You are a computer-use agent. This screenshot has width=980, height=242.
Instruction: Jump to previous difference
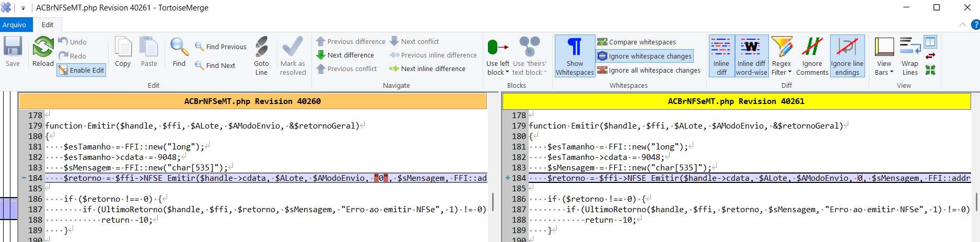351,41
